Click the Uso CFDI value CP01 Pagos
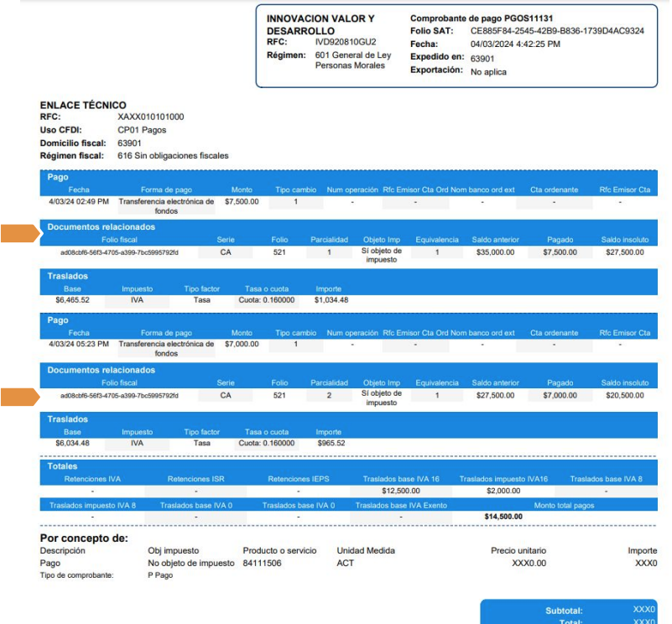The height and width of the screenshot is (624, 672). [142, 130]
